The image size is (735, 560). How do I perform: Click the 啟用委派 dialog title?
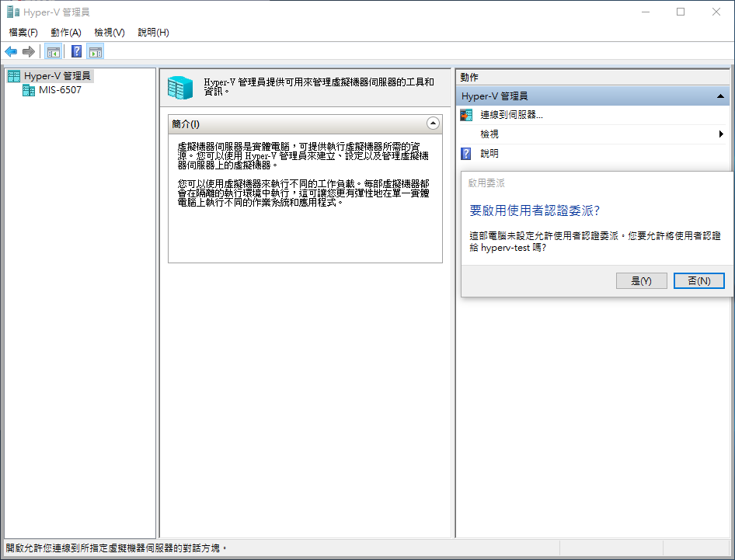pos(486,183)
